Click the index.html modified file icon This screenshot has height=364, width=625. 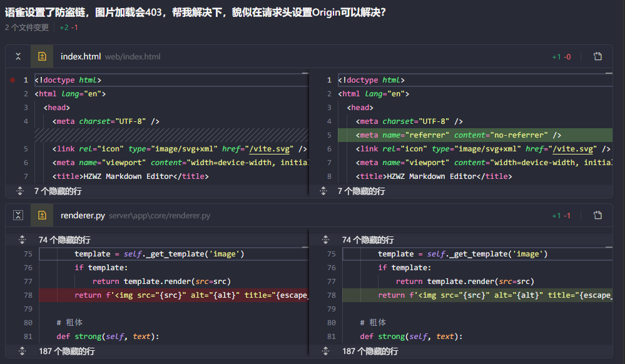42,56
